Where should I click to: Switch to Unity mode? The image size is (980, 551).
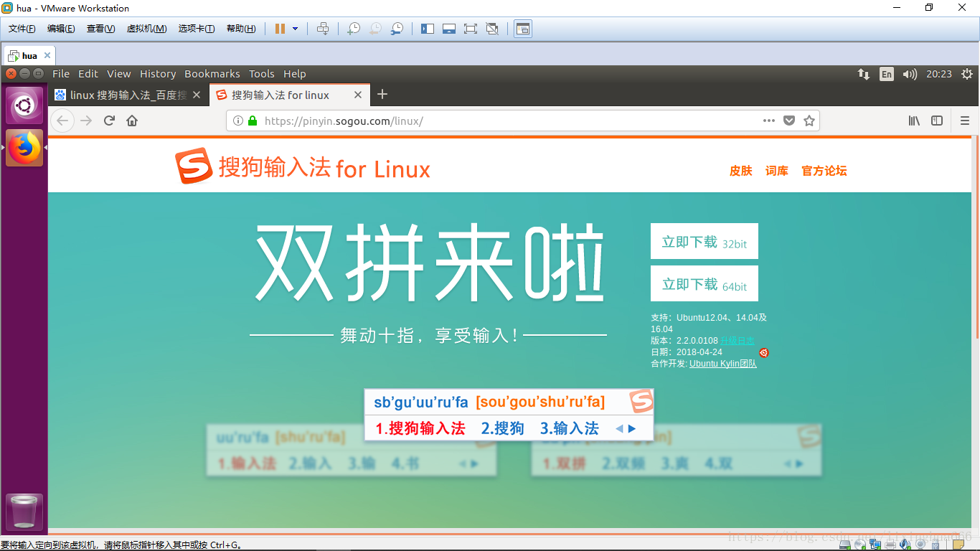point(492,29)
